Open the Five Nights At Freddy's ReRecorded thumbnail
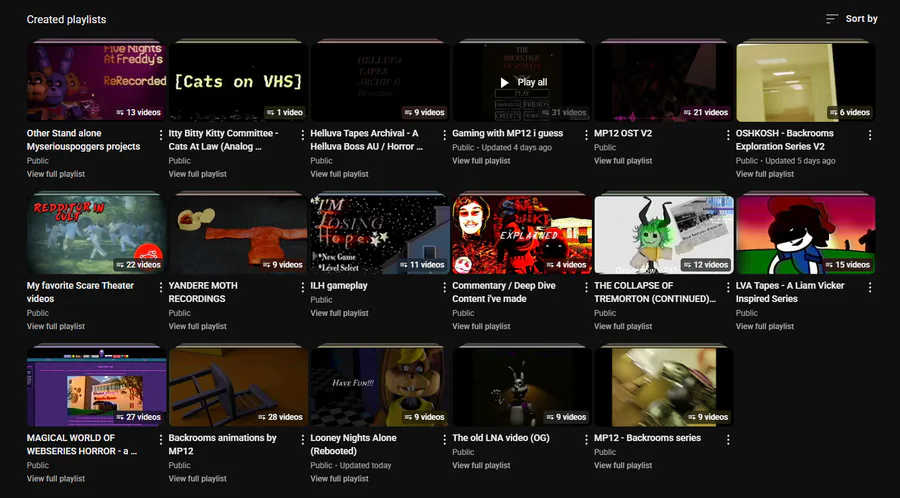This screenshot has height=498, width=900. (x=96, y=83)
